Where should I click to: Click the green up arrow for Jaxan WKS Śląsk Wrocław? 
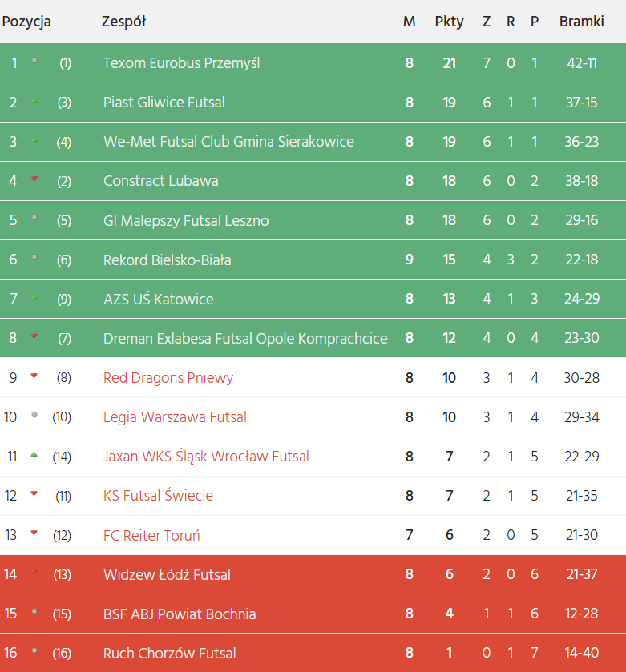(x=34, y=455)
